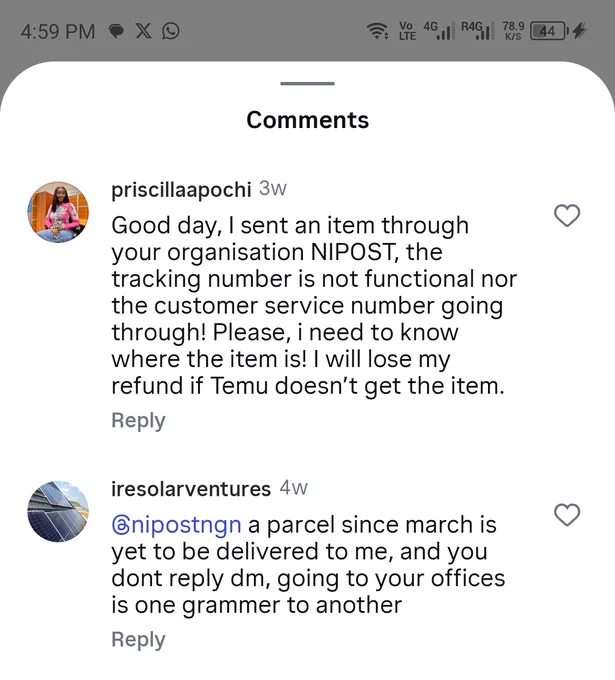Tap the Wi-Fi status icon
Image resolution: width=615 pixels, height=680 pixels.
click(378, 31)
